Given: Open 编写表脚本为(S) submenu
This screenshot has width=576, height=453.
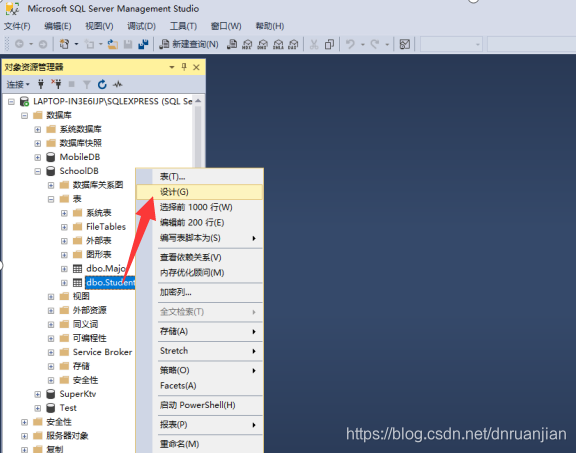Looking at the screenshot, I should click(199, 238).
